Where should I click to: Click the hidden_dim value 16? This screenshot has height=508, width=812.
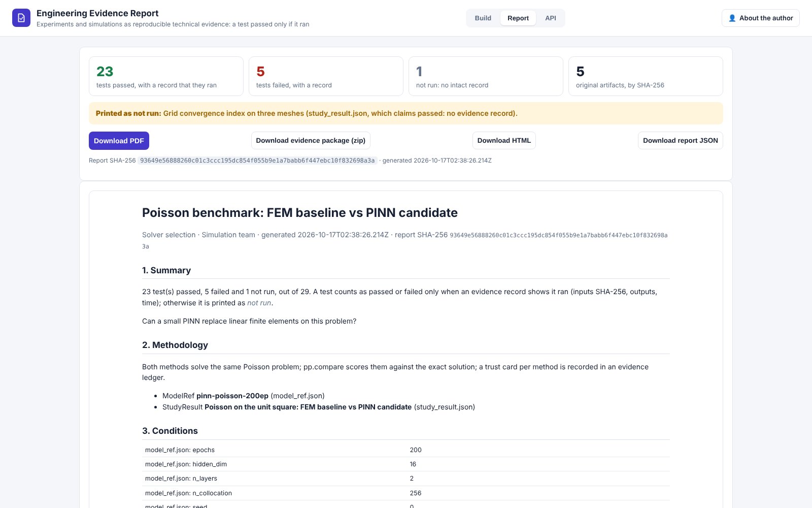[413, 464]
